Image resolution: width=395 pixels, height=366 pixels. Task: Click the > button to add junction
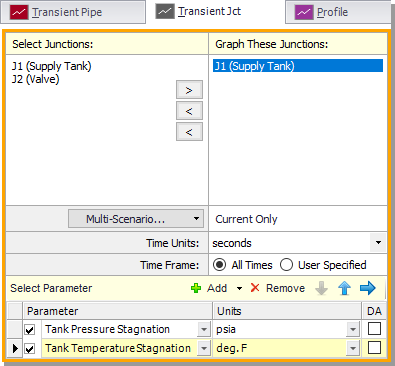(x=189, y=90)
